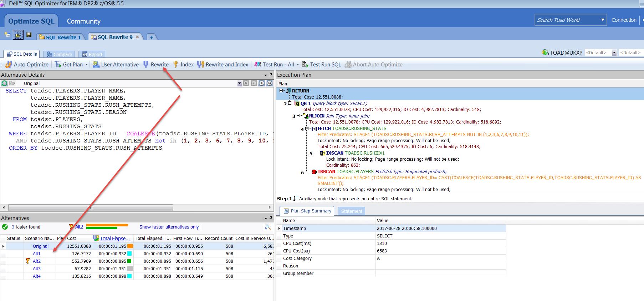This screenshot has height=301, width=644.
Task: Select the Alt1 scenario link
Action: coord(37,254)
